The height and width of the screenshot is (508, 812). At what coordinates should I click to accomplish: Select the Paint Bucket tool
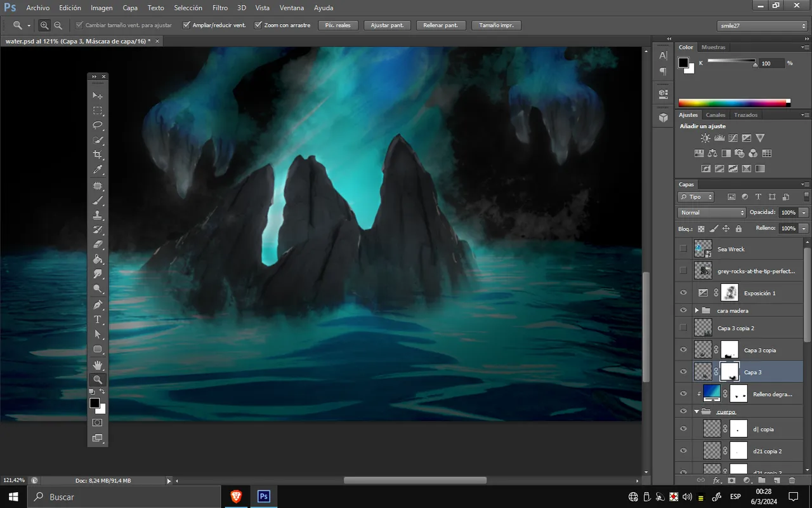[x=98, y=259]
